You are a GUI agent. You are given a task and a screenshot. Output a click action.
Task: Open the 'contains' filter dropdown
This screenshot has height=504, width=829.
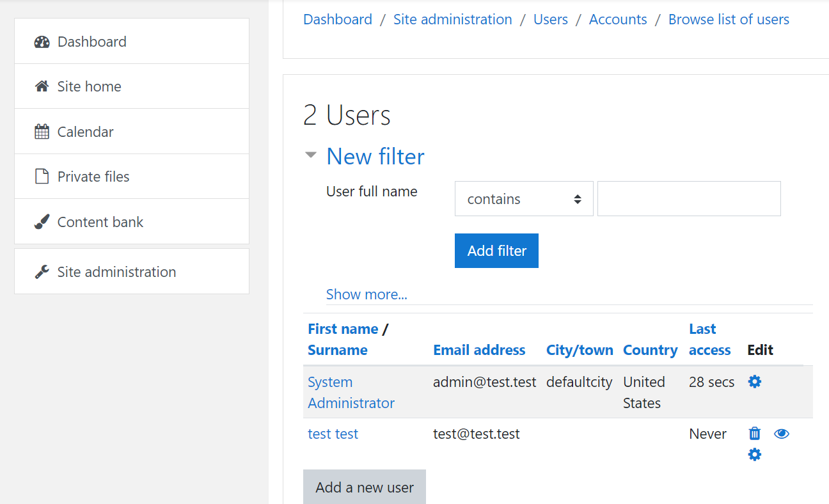click(523, 198)
